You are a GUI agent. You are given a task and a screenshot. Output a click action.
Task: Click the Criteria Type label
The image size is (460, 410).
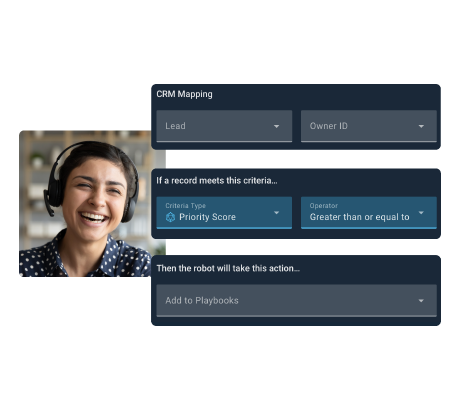[x=185, y=206]
